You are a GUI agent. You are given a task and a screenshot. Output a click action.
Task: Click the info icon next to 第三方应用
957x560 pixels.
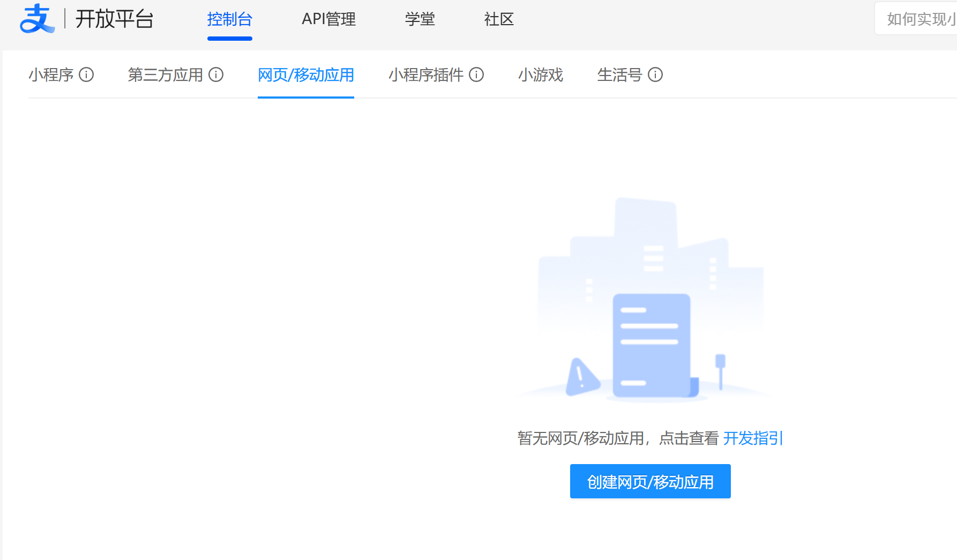[216, 74]
